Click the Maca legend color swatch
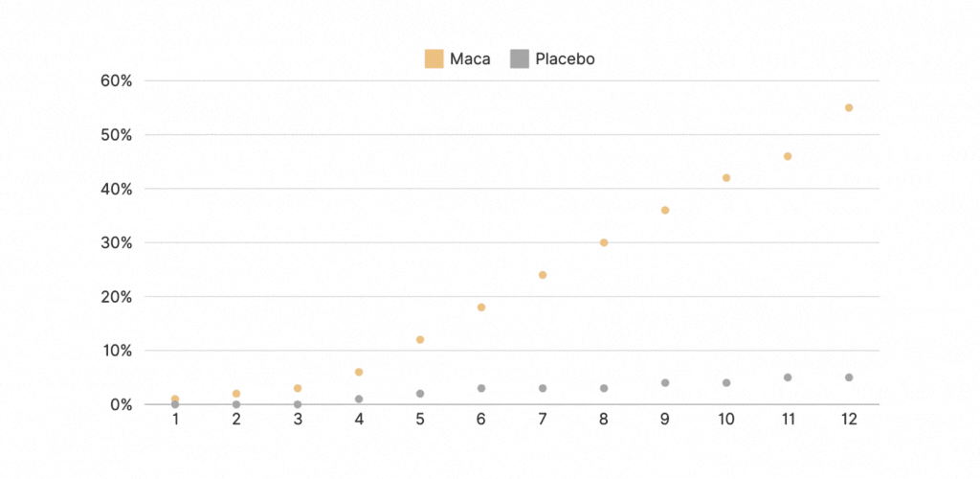The image size is (980, 479). click(434, 59)
